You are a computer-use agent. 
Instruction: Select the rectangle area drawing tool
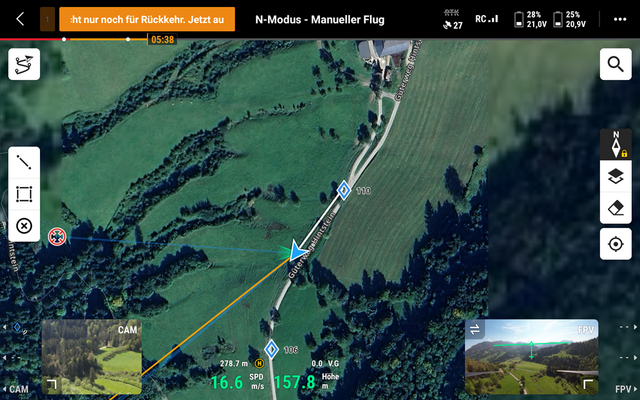tap(24, 194)
